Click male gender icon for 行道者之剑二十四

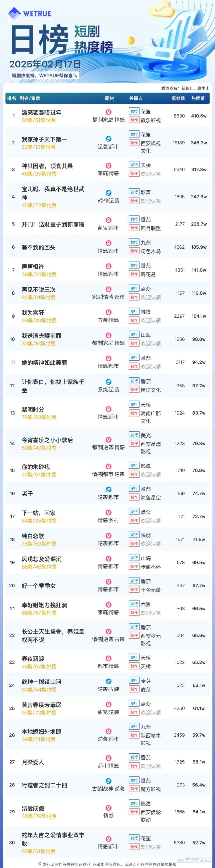click(108, 781)
